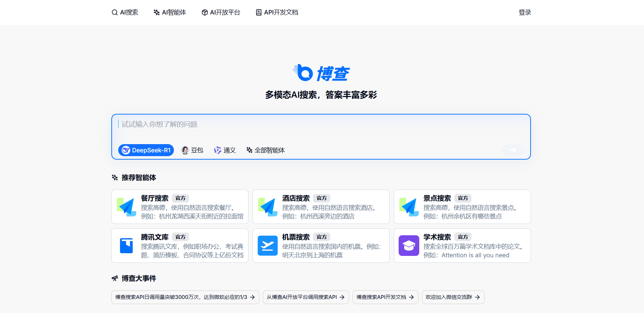Click the 推荐智能体 heading sparkle icon

click(x=115, y=177)
